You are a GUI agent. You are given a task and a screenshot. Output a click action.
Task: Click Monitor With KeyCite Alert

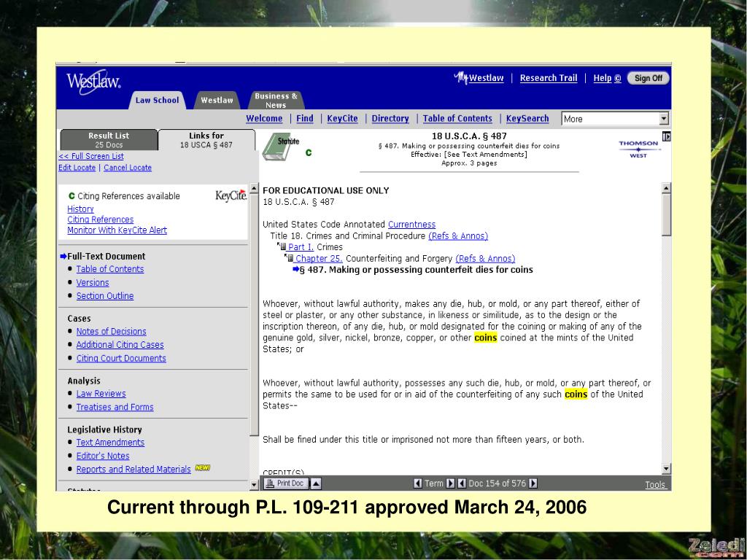click(117, 230)
